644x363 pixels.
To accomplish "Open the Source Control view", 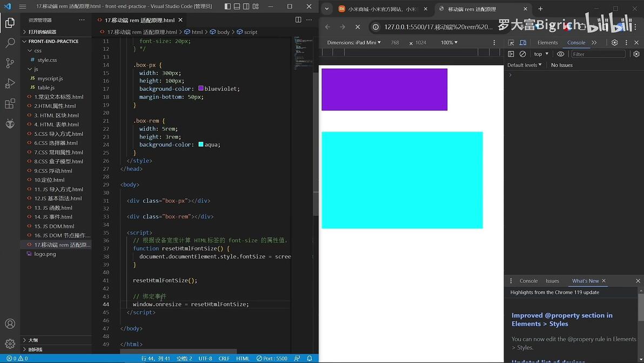I will coord(10,63).
